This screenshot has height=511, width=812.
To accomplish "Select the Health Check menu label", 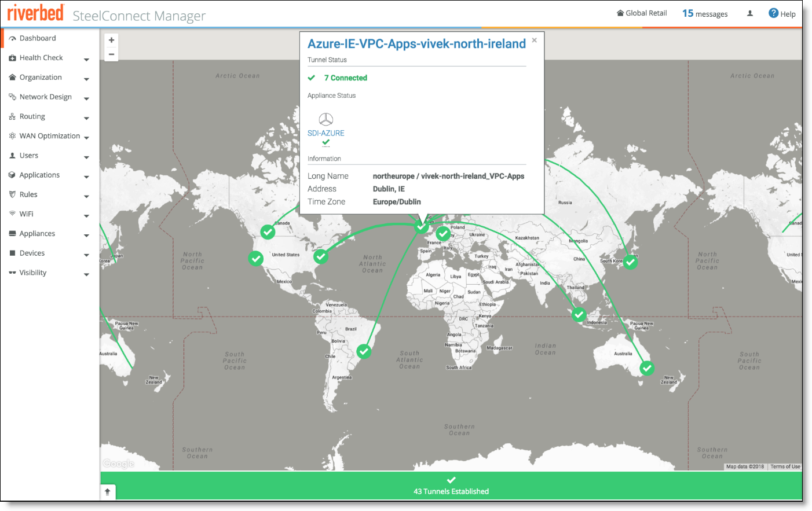I will pyautogui.click(x=41, y=58).
